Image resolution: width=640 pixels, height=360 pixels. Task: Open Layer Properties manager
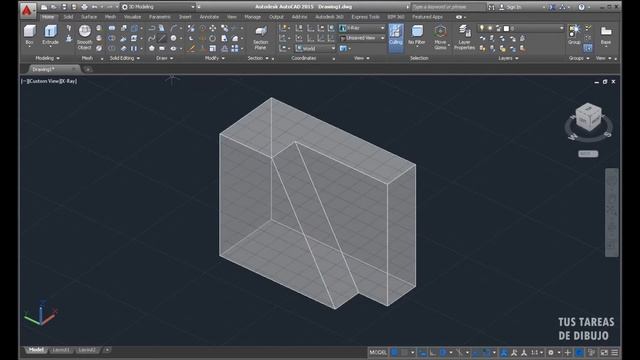[x=464, y=37]
